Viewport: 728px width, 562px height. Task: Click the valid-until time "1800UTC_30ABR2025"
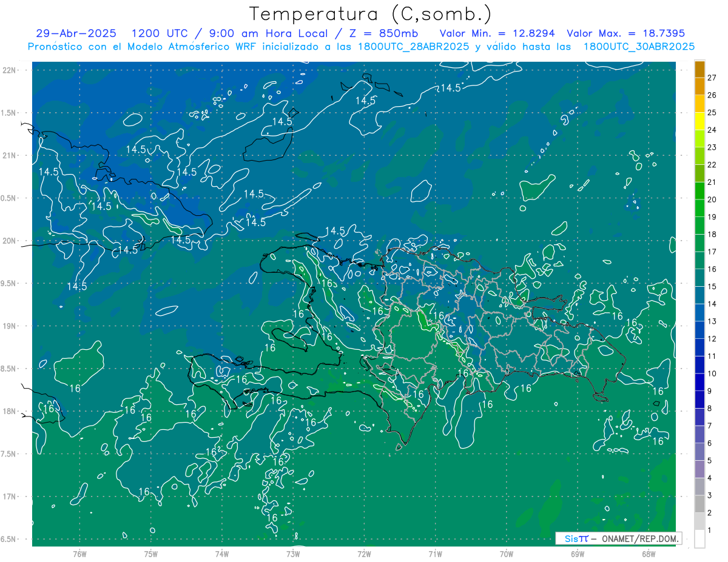click(x=639, y=47)
